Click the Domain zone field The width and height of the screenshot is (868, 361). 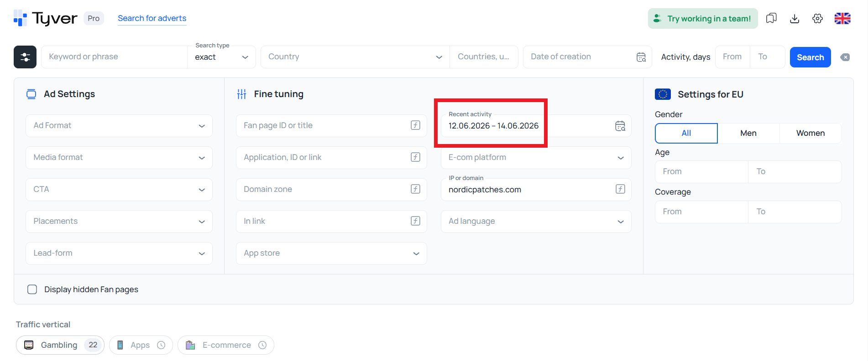[331, 190]
